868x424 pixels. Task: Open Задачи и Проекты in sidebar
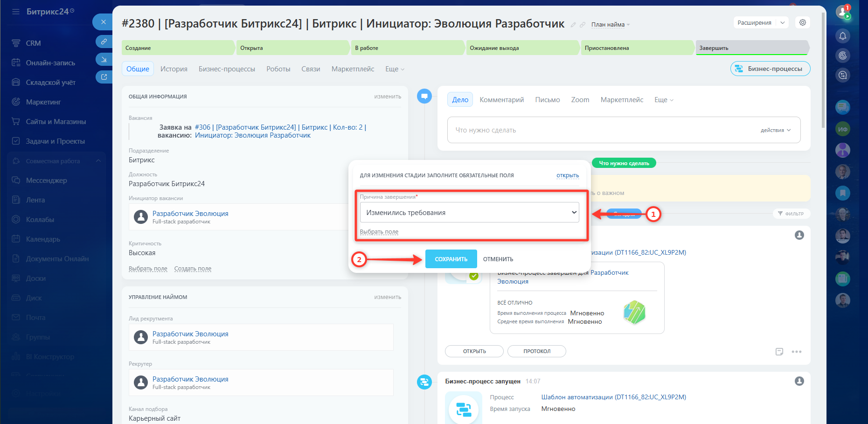pos(55,141)
